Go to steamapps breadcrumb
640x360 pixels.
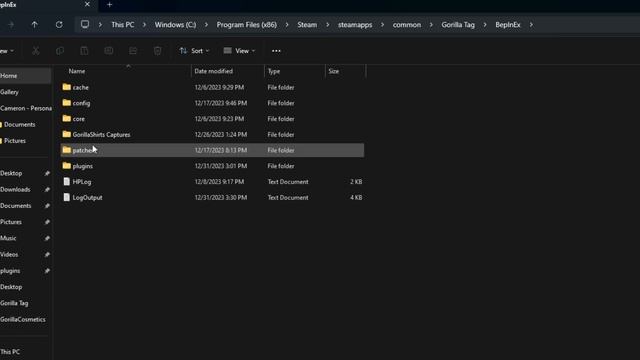point(355,25)
